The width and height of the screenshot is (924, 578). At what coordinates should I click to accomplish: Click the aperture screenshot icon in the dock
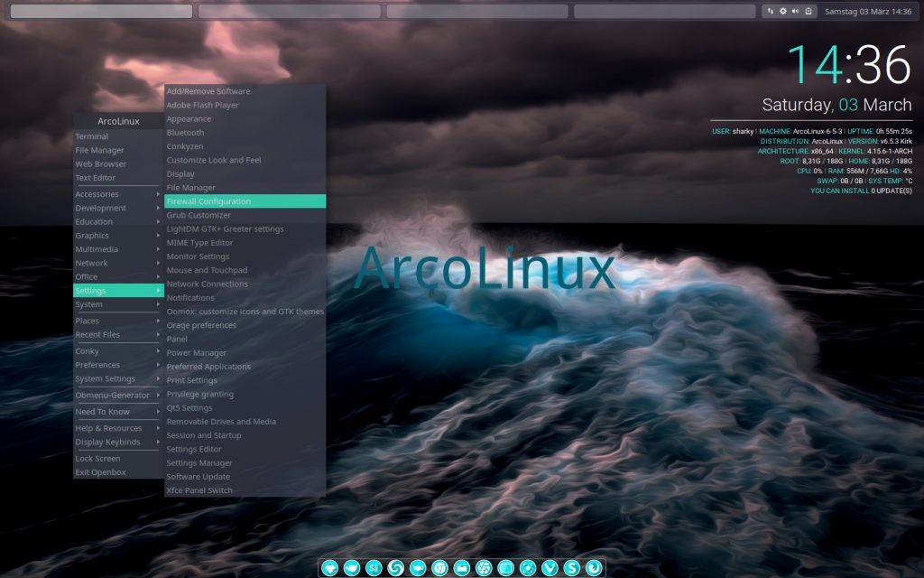pyautogui.click(x=483, y=567)
